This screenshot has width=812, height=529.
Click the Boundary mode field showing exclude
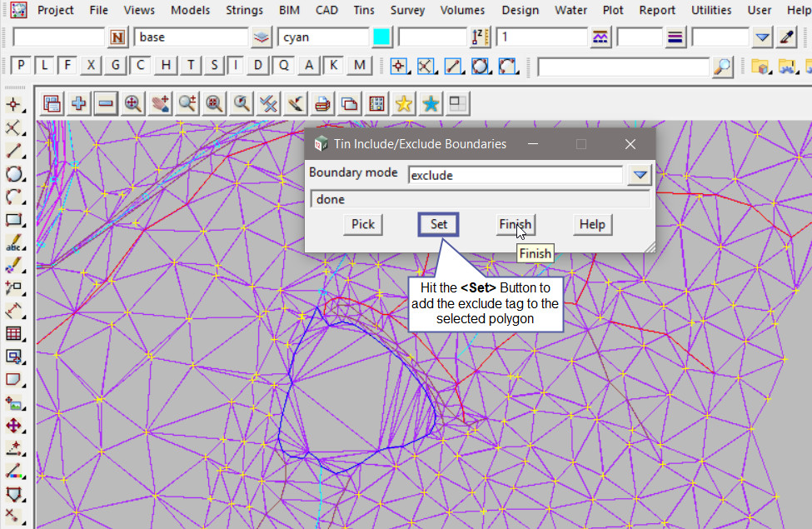click(516, 175)
